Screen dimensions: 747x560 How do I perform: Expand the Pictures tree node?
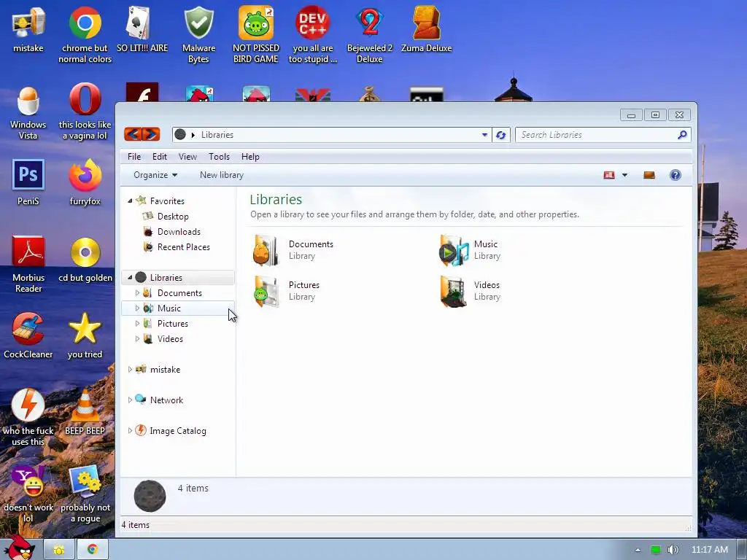(x=137, y=323)
